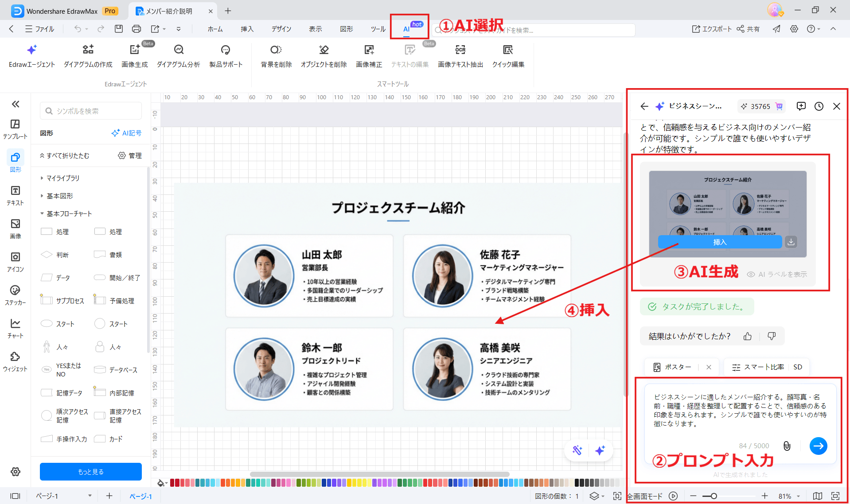Click the もっと見る button
Viewport: 850px width, 504px height.
(x=90, y=471)
